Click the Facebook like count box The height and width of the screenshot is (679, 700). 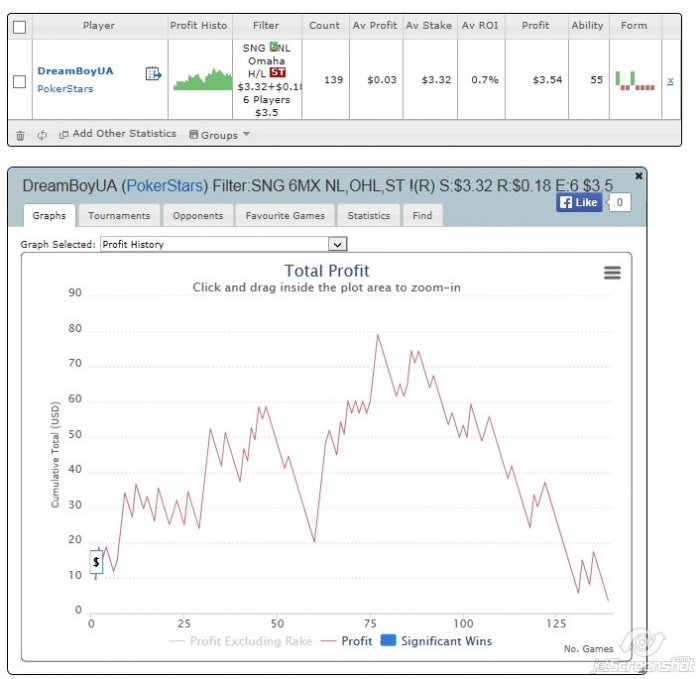click(619, 202)
